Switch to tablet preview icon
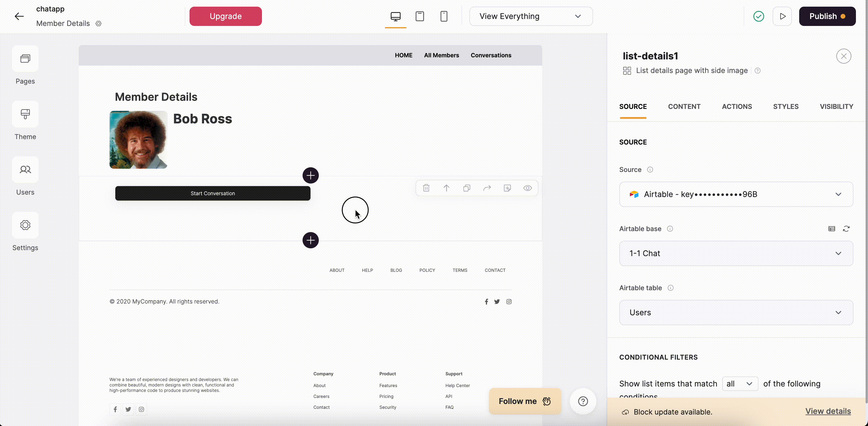868x426 pixels. (420, 16)
